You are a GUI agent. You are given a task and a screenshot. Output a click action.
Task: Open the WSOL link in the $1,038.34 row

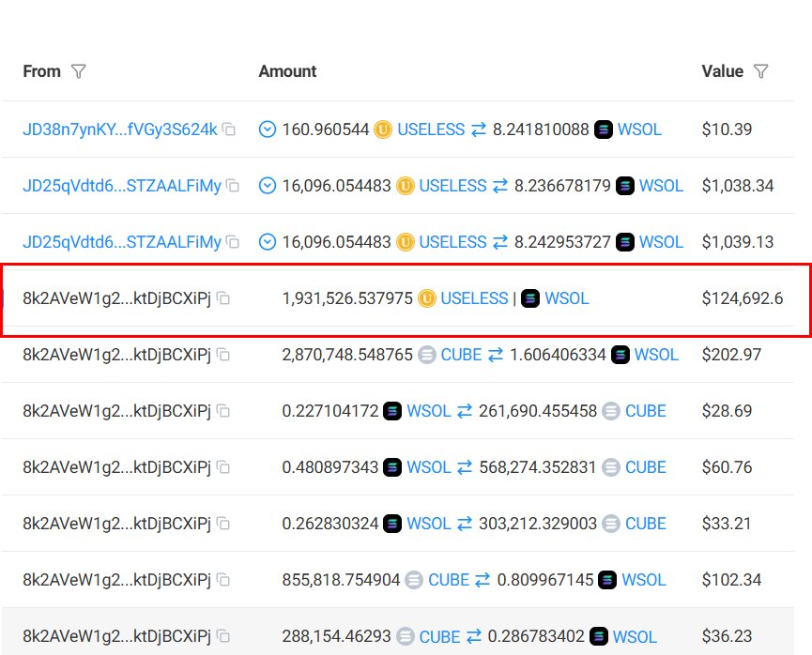pos(661,186)
